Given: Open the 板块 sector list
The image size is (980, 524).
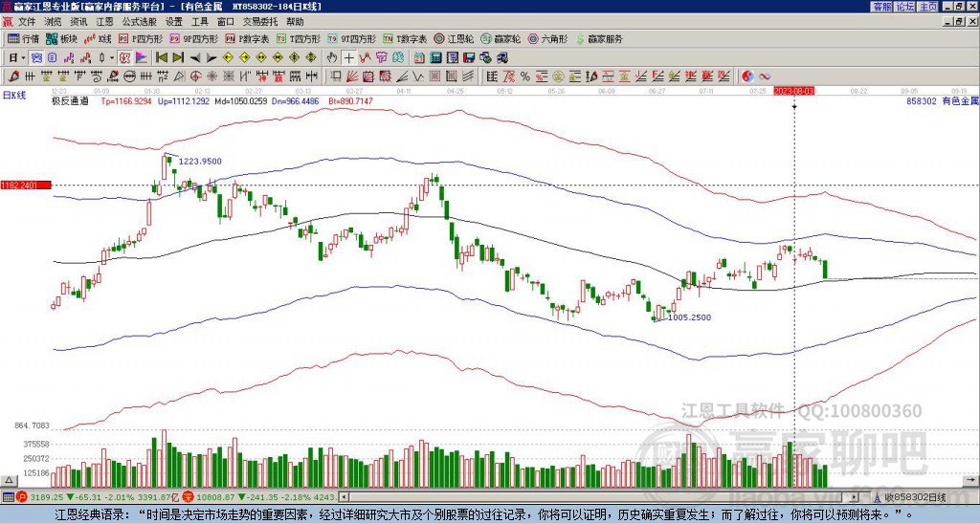Looking at the screenshot, I should pyautogui.click(x=61, y=38).
